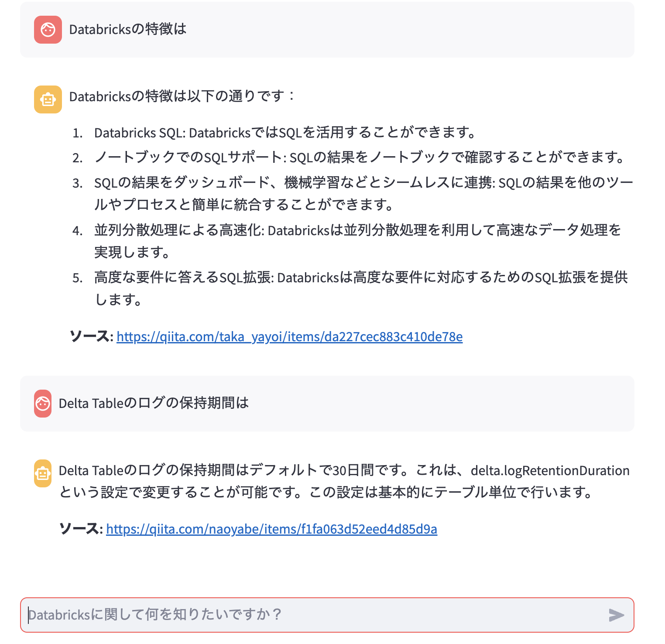Click list item 1 about Databricks SQL
This screenshot has width=665, height=644.
click(x=285, y=132)
